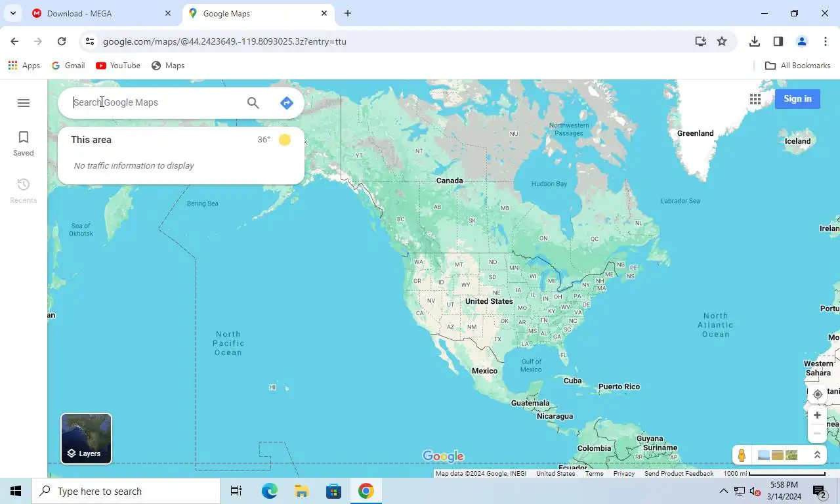Open the Chrome downloads icon
840x504 pixels.
755,41
